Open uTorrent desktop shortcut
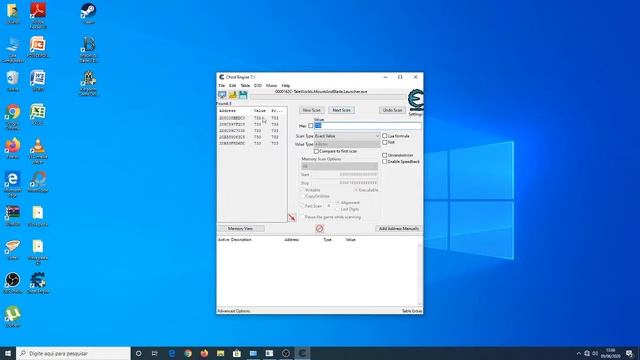Image resolution: width=640 pixels, height=360 pixels. coord(13,317)
